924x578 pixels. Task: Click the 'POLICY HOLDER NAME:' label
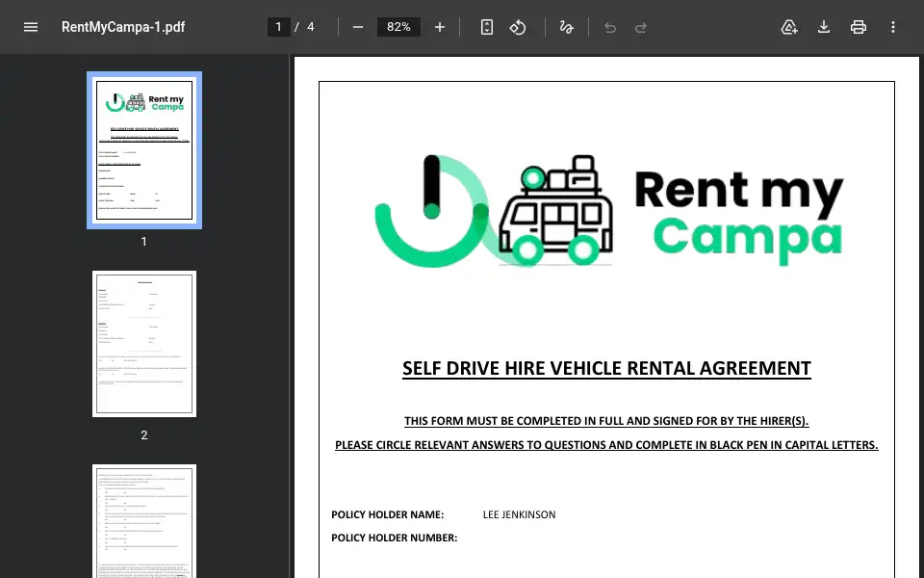(x=387, y=514)
